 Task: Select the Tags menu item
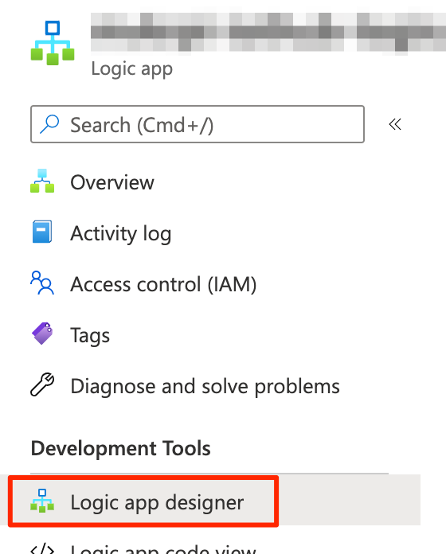pos(90,335)
